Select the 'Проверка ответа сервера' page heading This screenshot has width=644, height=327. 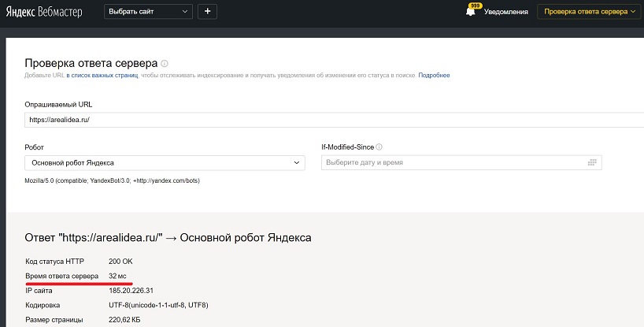[x=91, y=63]
